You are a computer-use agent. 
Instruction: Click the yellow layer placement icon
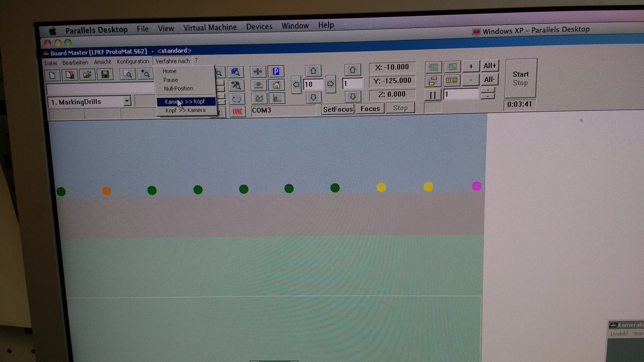tap(433, 81)
